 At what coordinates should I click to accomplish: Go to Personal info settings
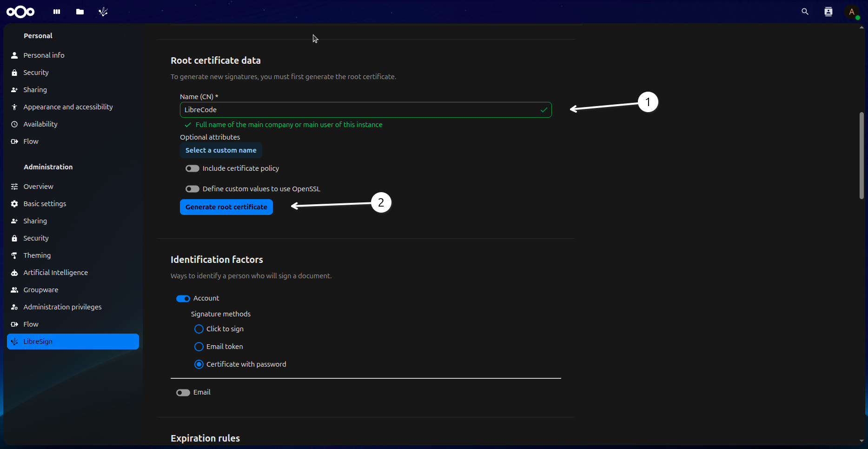pos(73,55)
